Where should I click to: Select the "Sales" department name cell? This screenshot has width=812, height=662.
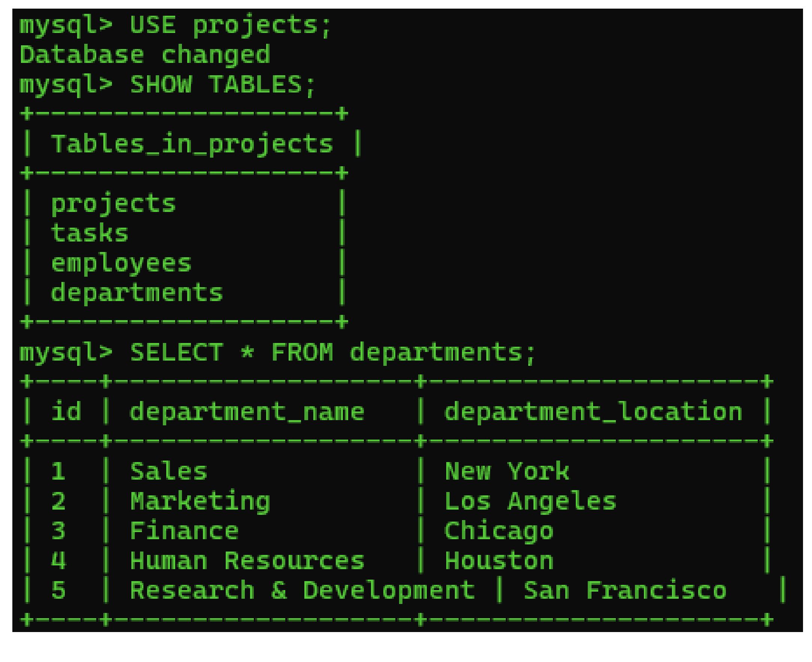(x=169, y=472)
